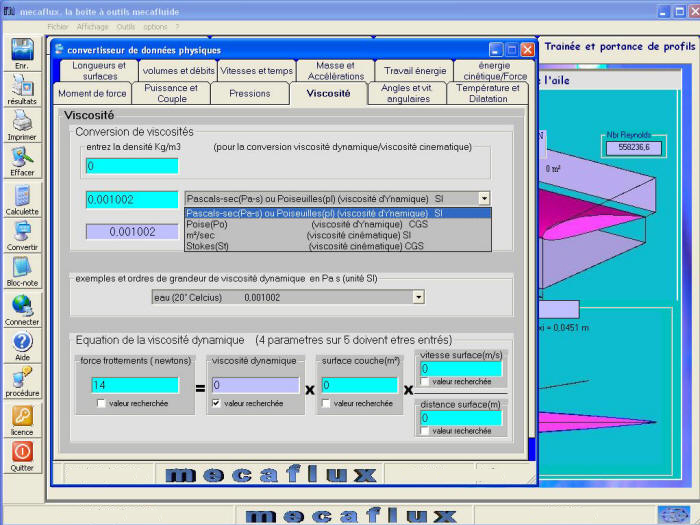Click the Effacer icon
Image resolution: width=700 pixels, height=525 pixels.
click(x=22, y=156)
